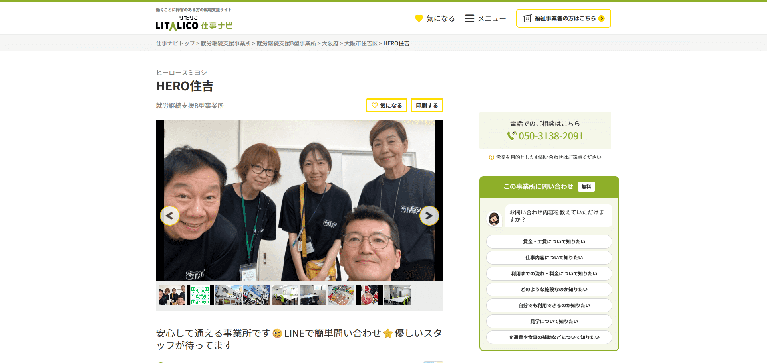767x363 pixels.
Task: Open the 気になる favorites list in header
Action: [x=434, y=19]
